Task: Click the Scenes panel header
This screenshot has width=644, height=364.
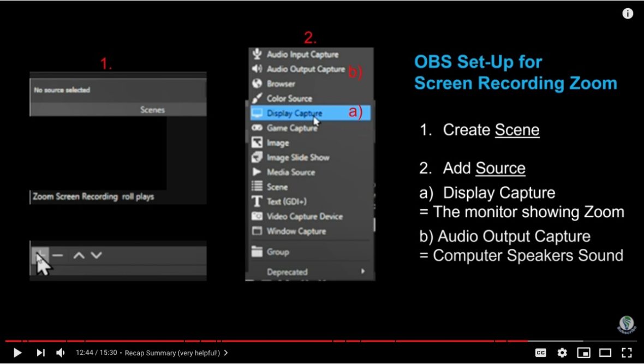Action: [x=152, y=109]
